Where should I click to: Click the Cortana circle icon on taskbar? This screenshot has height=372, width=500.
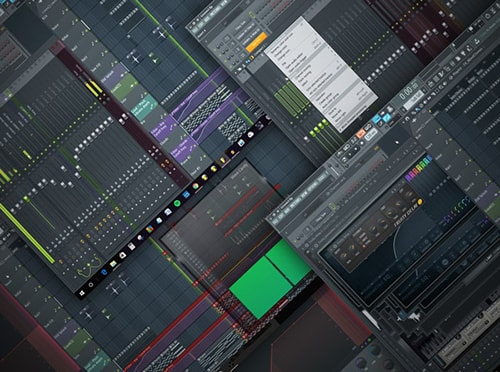coord(91,285)
